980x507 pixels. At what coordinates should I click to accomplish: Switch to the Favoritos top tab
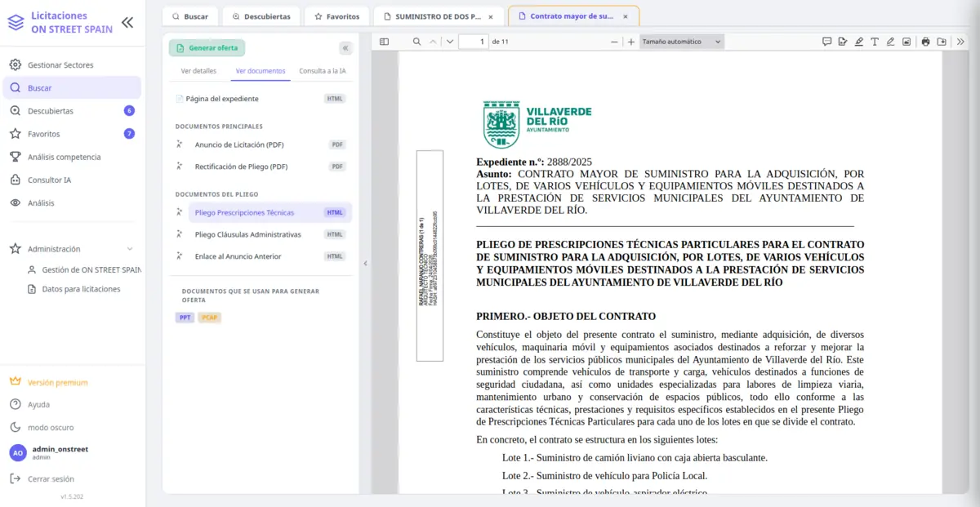point(336,16)
